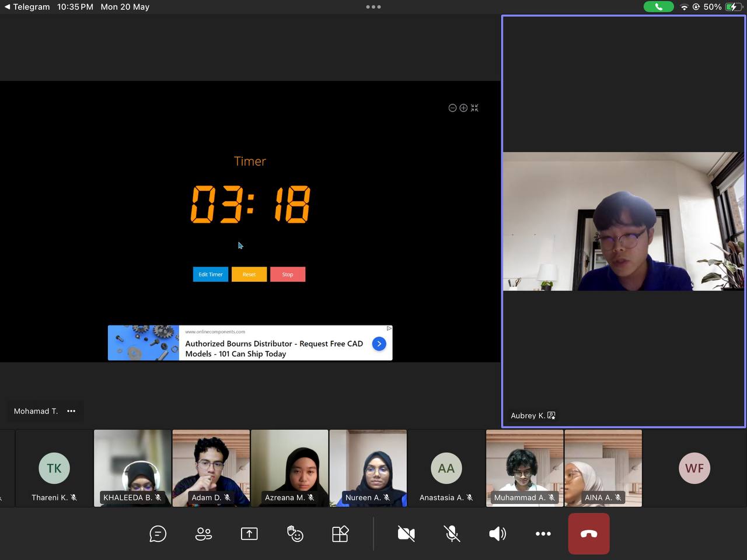Image resolution: width=747 pixels, height=560 pixels.
Task: Tap the share content icon
Action: pyautogui.click(x=249, y=534)
